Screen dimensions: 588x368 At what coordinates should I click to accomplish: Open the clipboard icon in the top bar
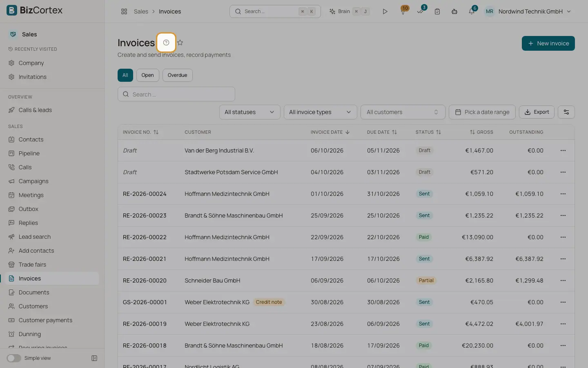[x=437, y=11]
